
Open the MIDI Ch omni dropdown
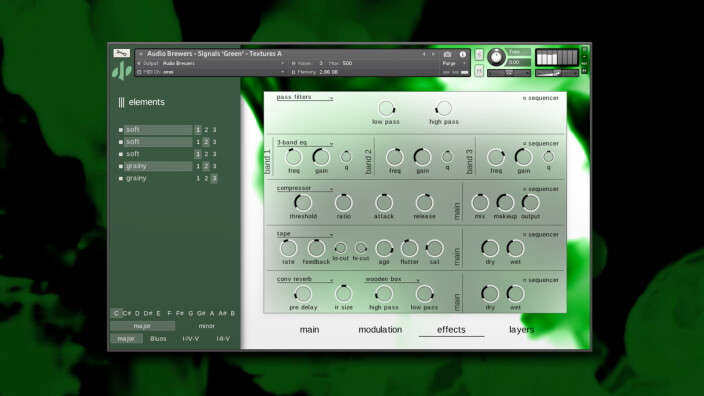pos(211,72)
